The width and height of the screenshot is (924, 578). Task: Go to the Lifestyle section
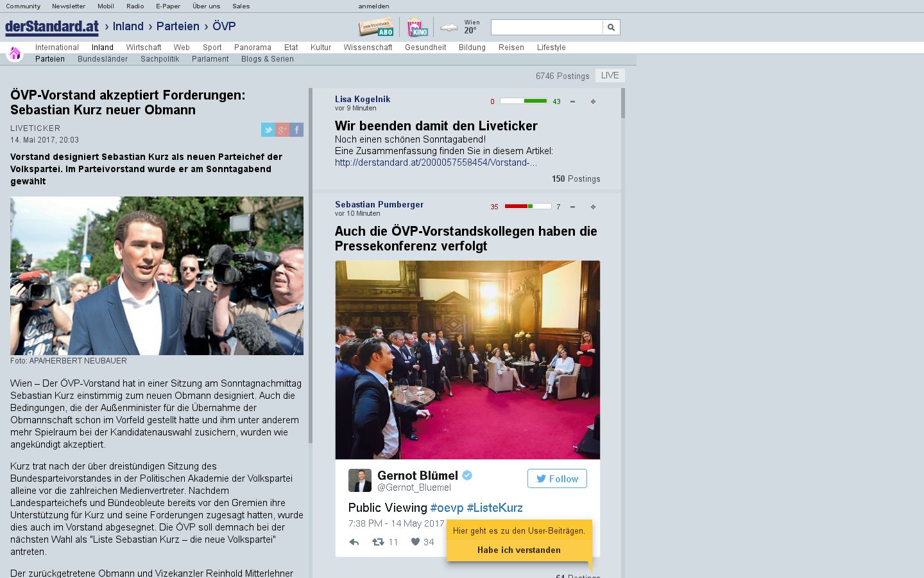[551, 48]
